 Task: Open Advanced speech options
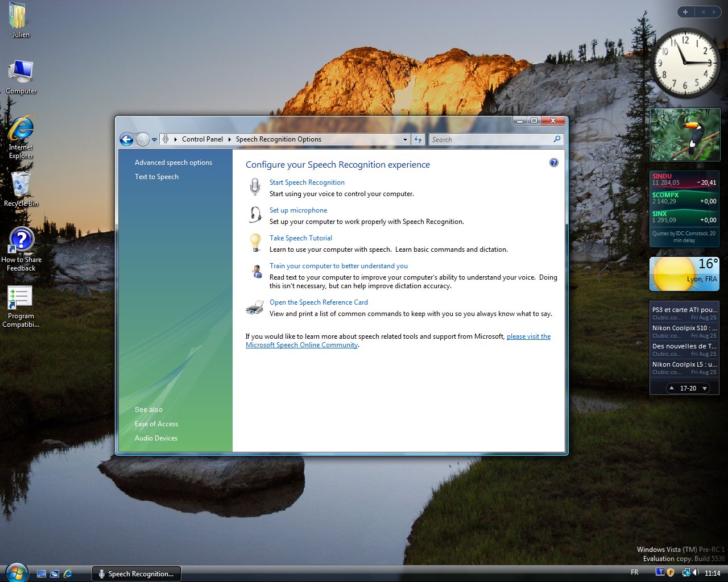[173, 163]
